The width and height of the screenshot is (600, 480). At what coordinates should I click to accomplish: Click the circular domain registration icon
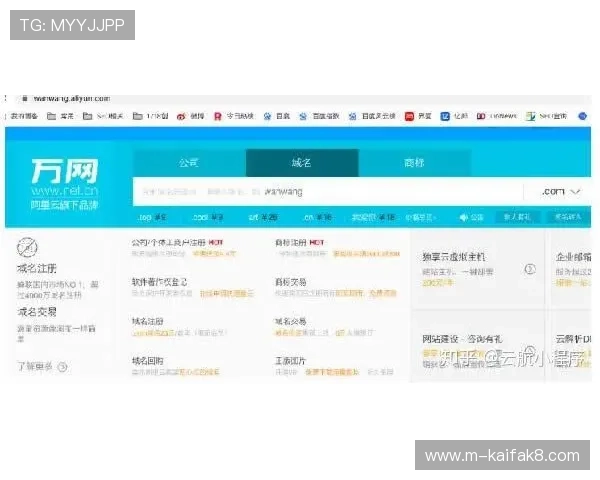[x=27, y=247]
